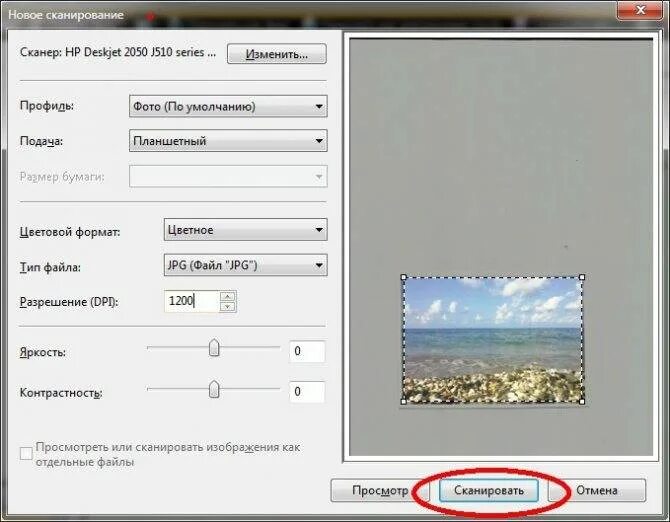This screenshot has width=670, height=522.
Task: Open the Тип файла JPG dropdown
Action: coord(246,265)
